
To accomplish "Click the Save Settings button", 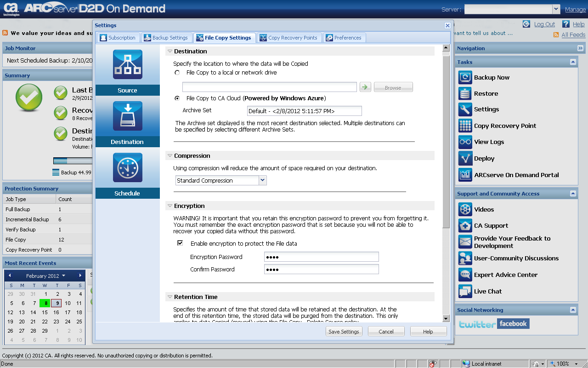I will coord(344,332).
